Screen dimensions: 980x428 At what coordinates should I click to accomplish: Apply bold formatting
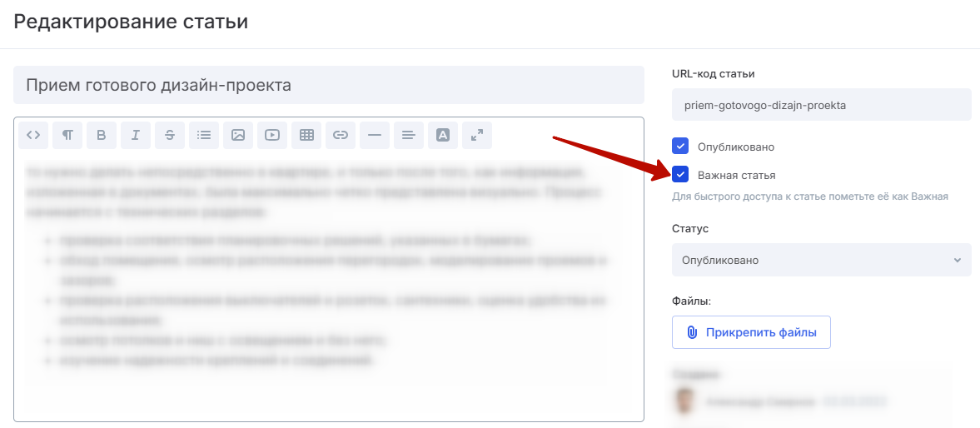(102, 135)
